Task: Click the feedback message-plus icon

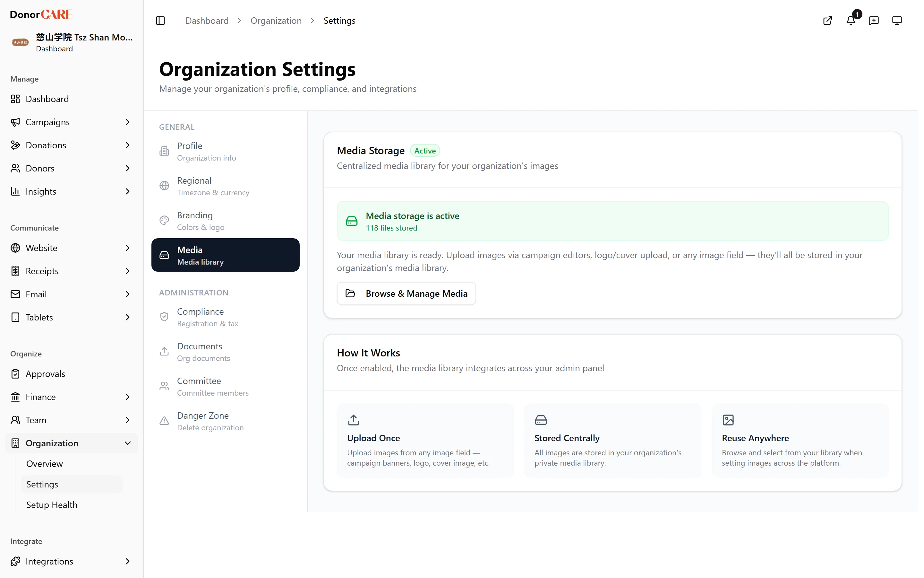Action: point(874,21)
